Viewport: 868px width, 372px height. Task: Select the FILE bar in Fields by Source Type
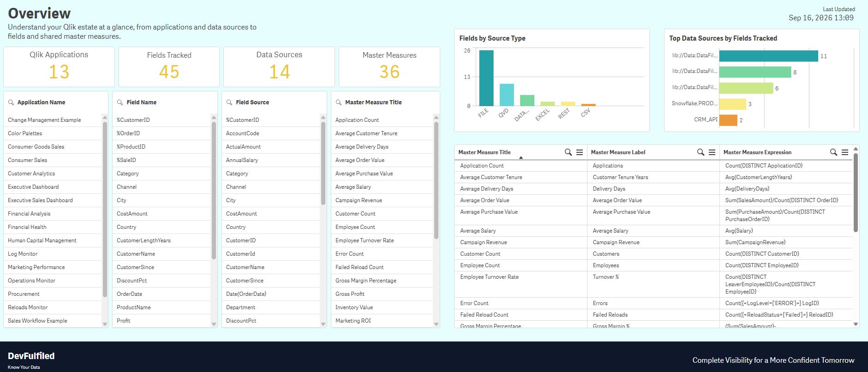(x=486, y=78)
